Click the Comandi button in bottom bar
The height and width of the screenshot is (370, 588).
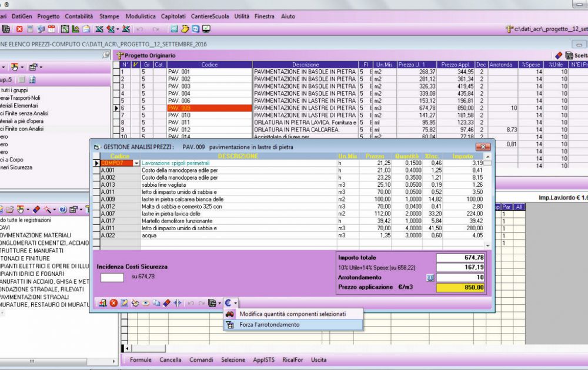(201, 360)
